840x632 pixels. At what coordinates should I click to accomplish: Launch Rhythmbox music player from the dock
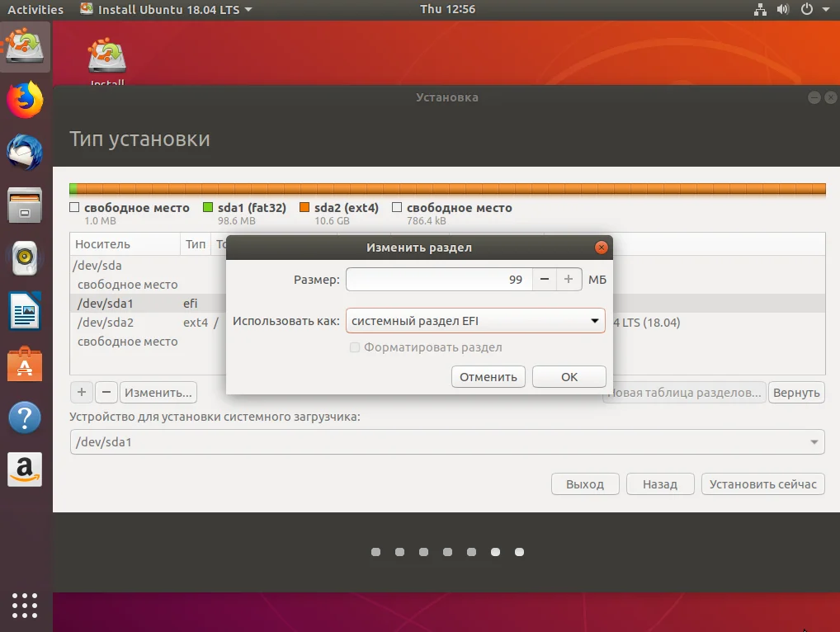[x=25, y=258]
